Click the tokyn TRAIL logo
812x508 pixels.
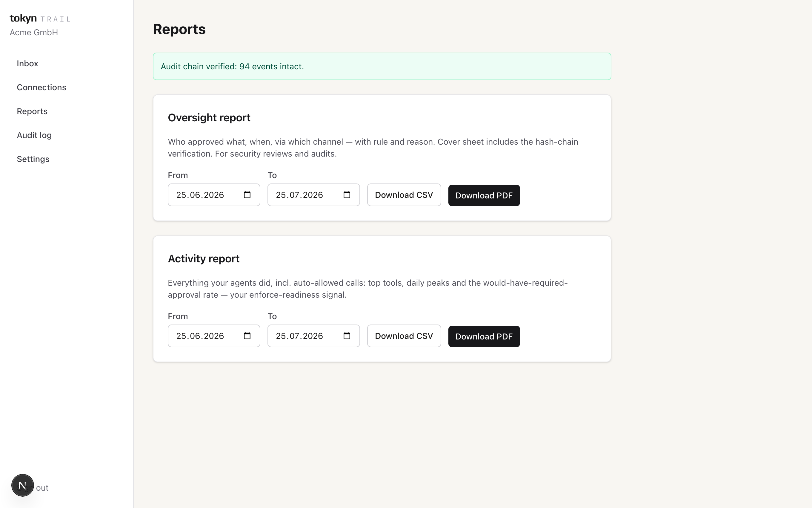[40, 18]
